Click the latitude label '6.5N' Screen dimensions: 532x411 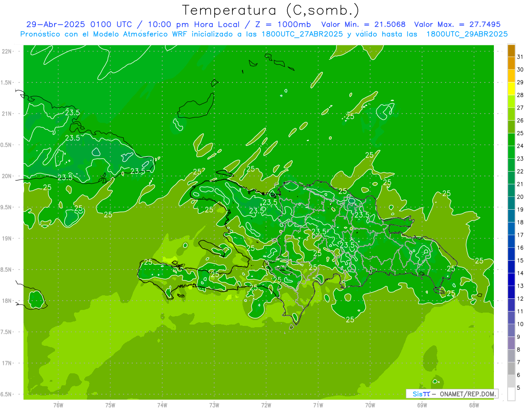coord(6,395)
